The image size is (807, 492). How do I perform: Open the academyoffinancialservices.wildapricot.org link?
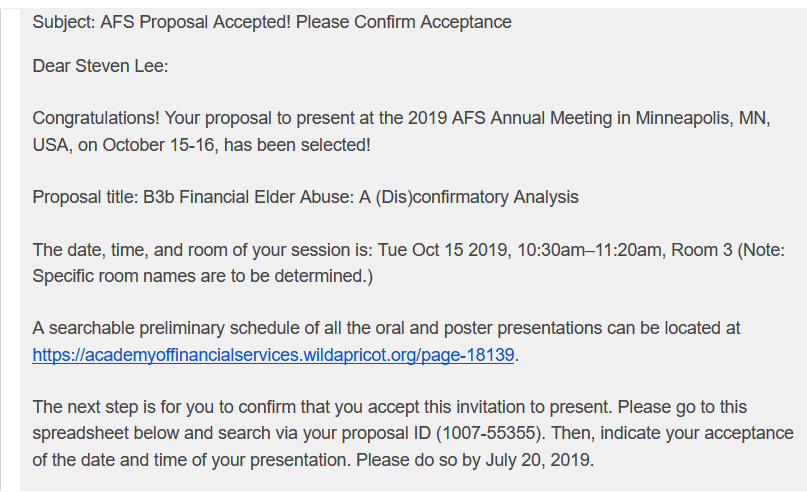pos(273,355)
